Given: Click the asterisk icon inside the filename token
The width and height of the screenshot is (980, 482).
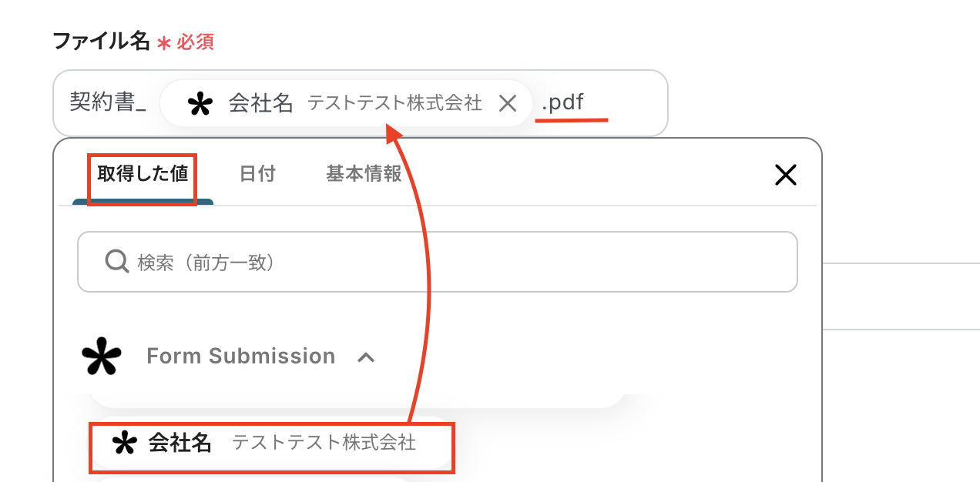Looking at the screenshot, I should coord(200,102).
